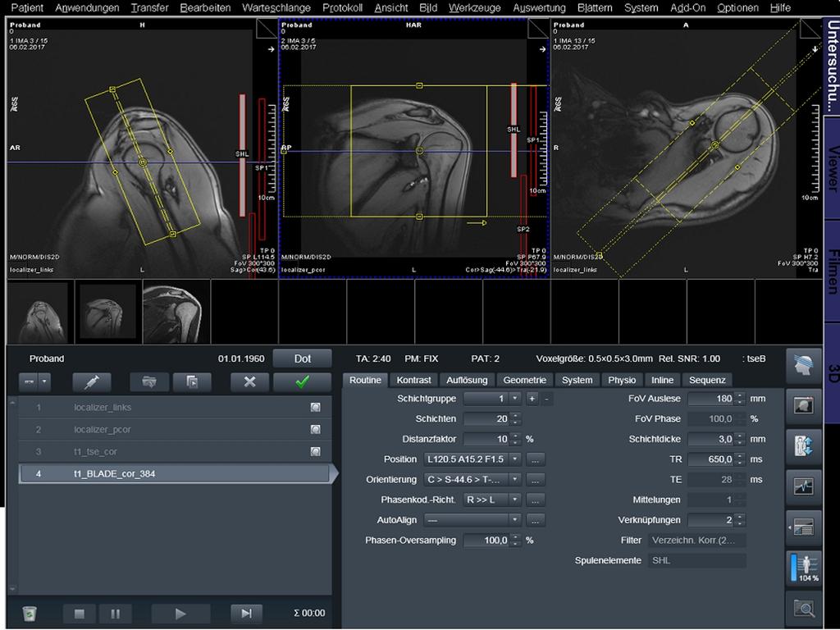Open the patient head scan icon
The width and height of the screenshot is (840, 630).
(804, 367)
